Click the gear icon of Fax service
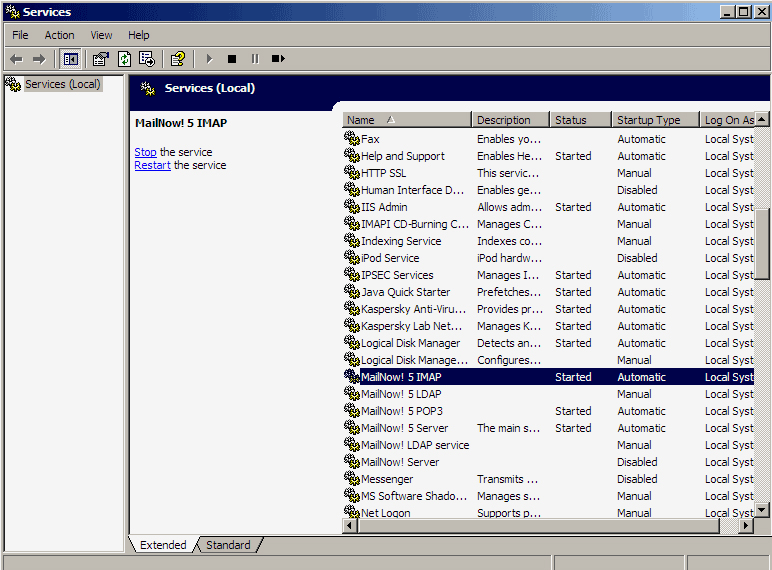 pyautogui.click(x=352, y=138)
